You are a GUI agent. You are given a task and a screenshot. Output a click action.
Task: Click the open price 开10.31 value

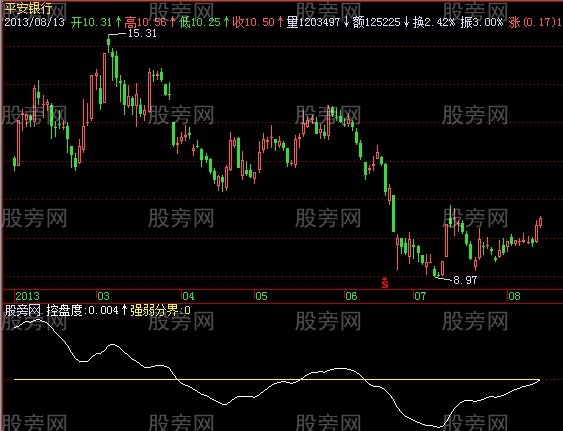pyautogui.click(x=92, y=22)
